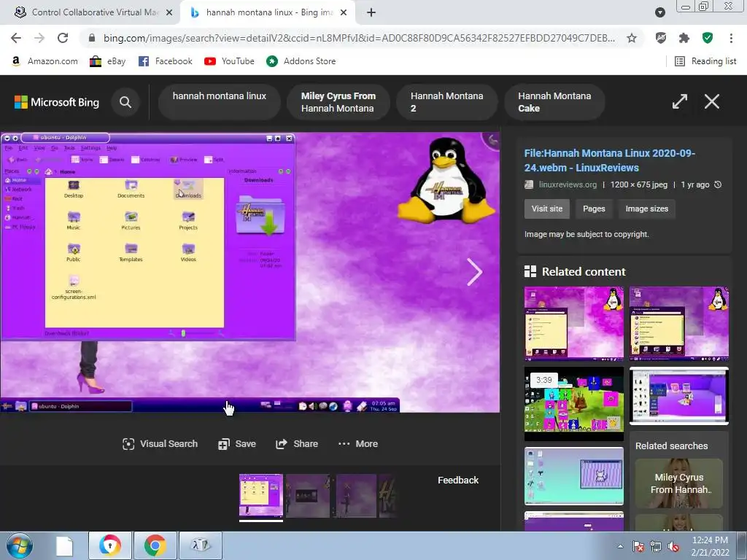Viewport: 747px width, 560px height.
Task: Open the profile dropdown icon in tab strip
Action: click(x=659, y=12)
